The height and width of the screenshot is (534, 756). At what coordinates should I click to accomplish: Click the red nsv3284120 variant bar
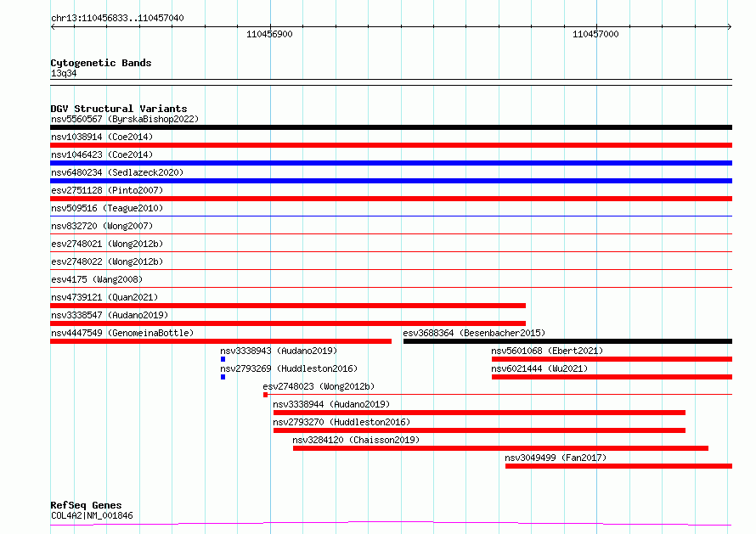coord(500,448)
